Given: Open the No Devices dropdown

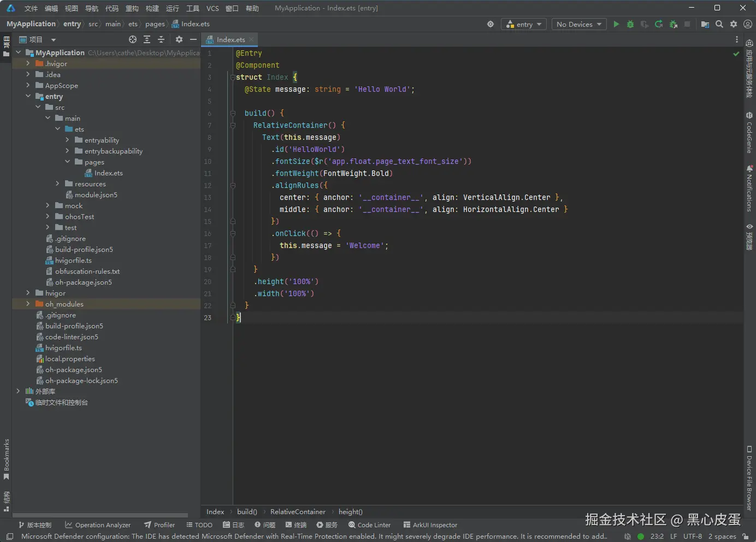Looking at the screenshot, I should coord(578,24).
